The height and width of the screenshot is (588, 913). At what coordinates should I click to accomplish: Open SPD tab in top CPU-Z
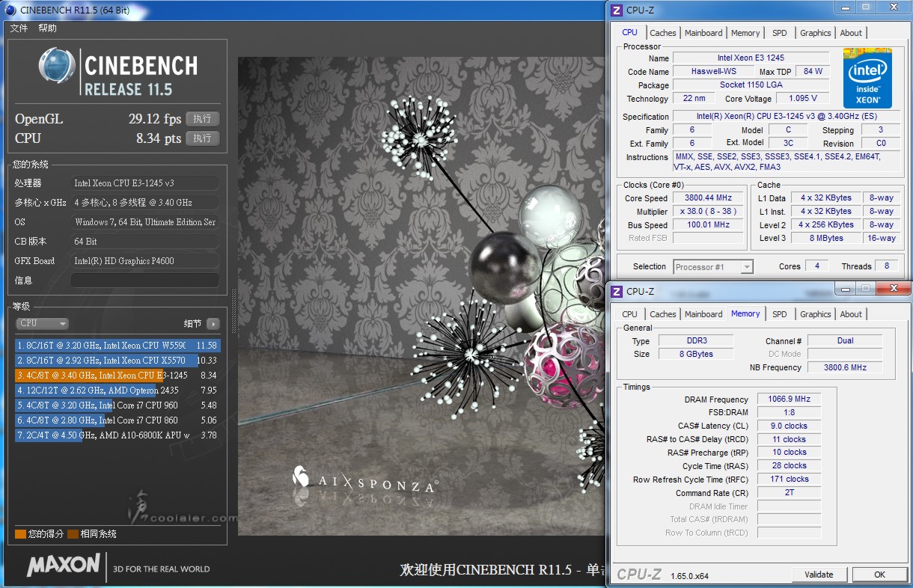click(x=780, y=33)
